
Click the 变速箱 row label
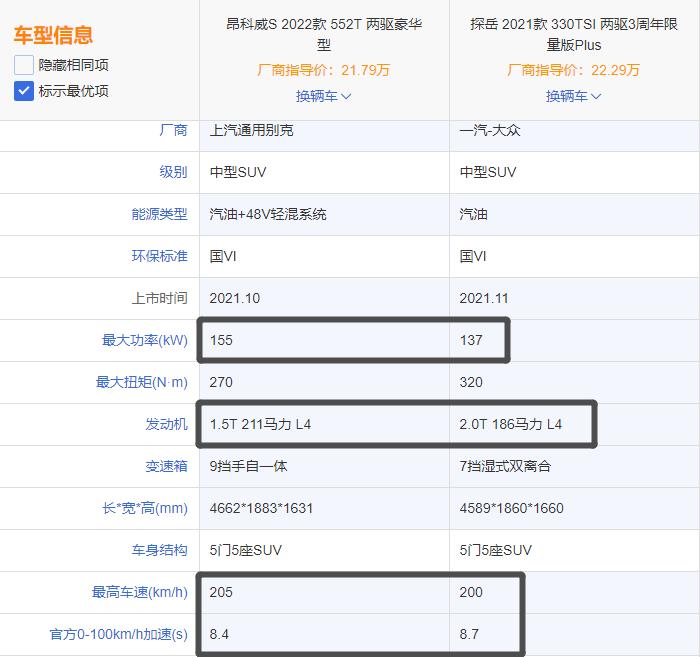[167, 466]
